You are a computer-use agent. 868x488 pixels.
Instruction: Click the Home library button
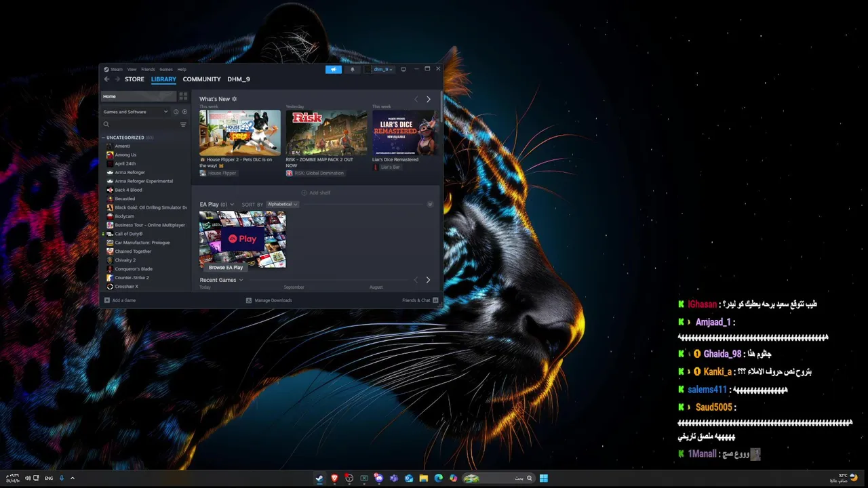[x=139, y=96]
